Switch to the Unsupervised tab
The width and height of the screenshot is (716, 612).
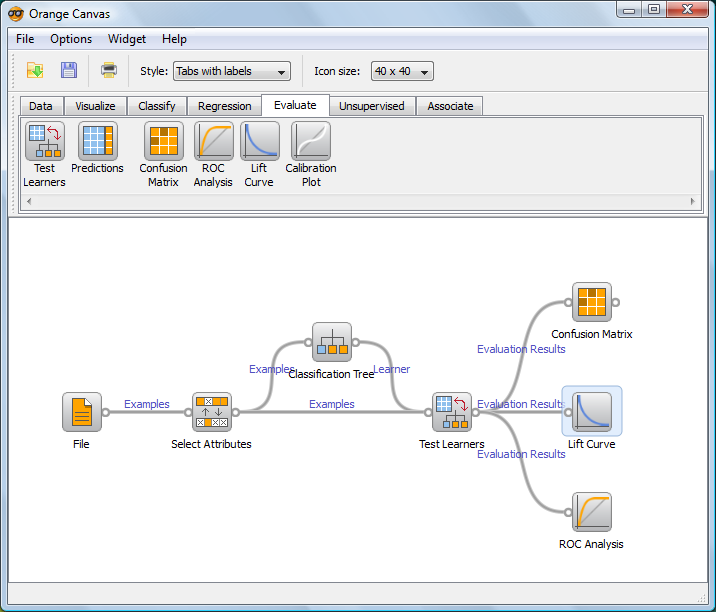372,106
